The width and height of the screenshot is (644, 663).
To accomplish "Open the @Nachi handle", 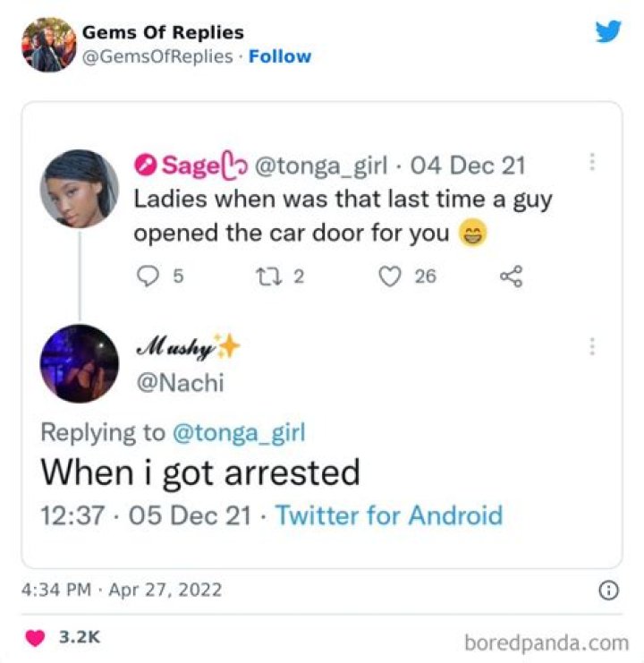I will coord(181,383).
